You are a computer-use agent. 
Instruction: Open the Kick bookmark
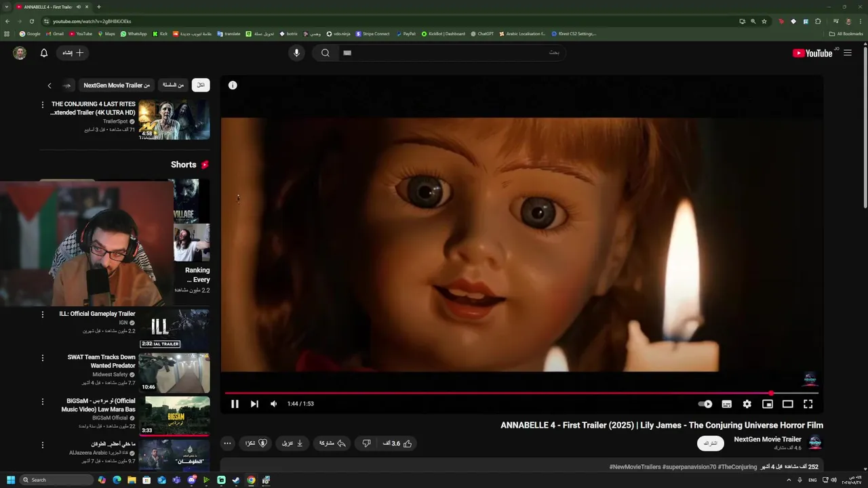click(x=160, y=34)
